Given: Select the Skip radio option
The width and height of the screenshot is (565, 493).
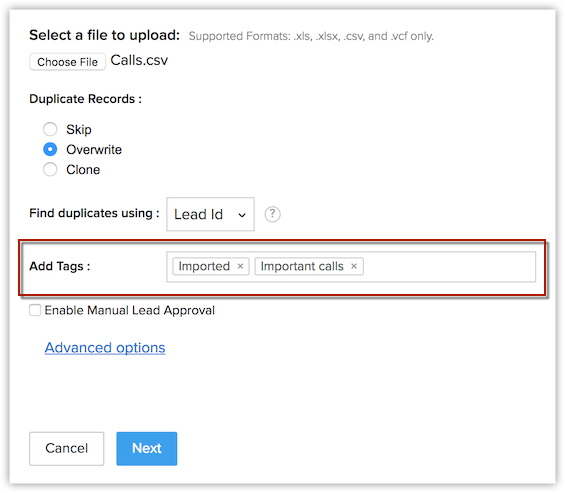Looking at the screenshot, I should click(x=50, y=129).
